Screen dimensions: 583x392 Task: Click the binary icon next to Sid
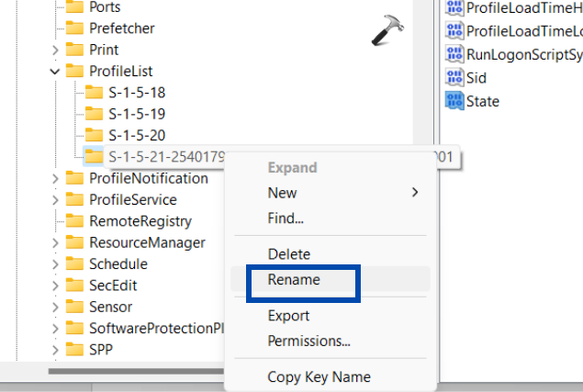[x=454, y=77]
